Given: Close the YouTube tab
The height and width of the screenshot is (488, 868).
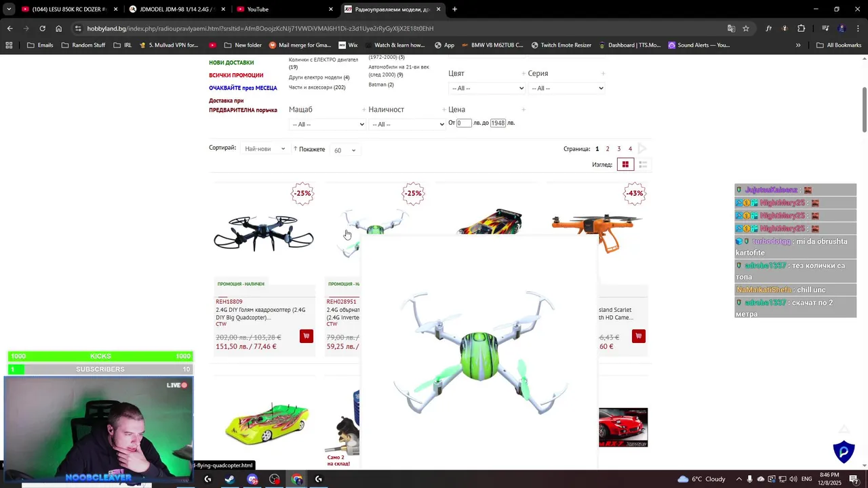Looking at the screenshot, I should 331,9.
